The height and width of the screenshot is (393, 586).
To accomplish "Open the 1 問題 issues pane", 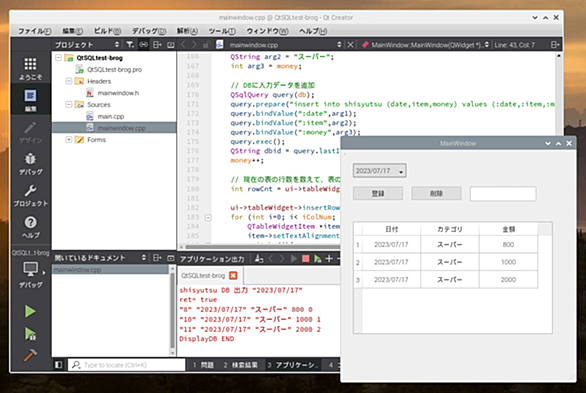I will (203, 365).
